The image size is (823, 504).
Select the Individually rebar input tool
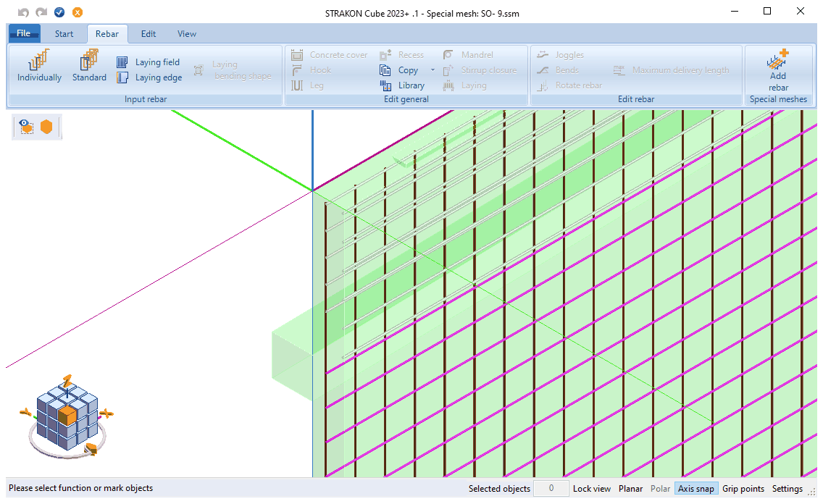pyautogui.click(x=39, y=66)
